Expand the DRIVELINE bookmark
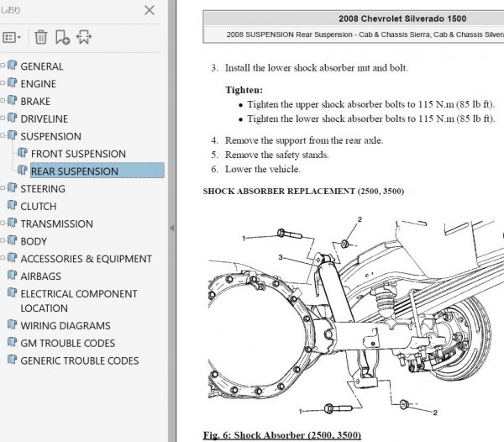The image size is (504, 442). coord(3,118)
